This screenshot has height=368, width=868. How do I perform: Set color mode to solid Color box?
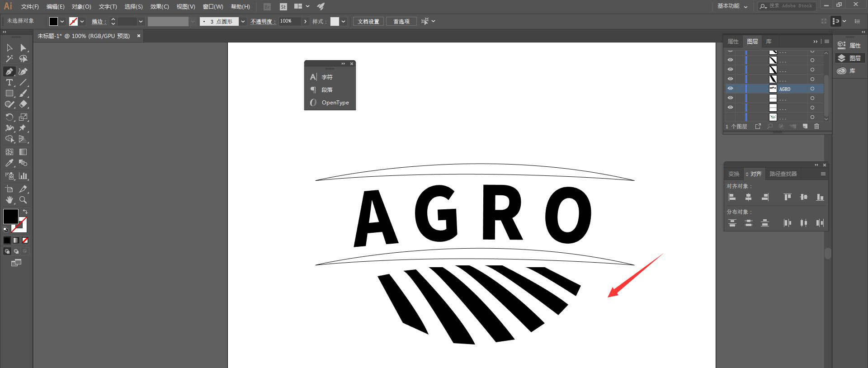point(7,241)
